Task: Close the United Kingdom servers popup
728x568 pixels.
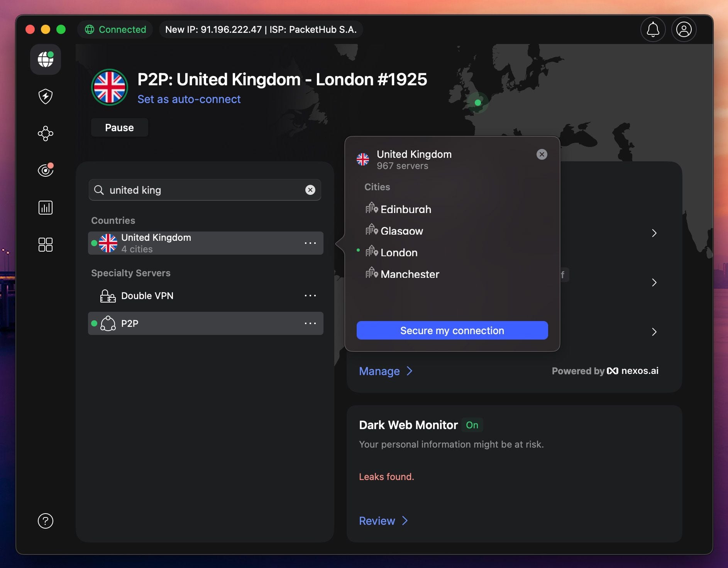Action: click(x=541, y=154)
